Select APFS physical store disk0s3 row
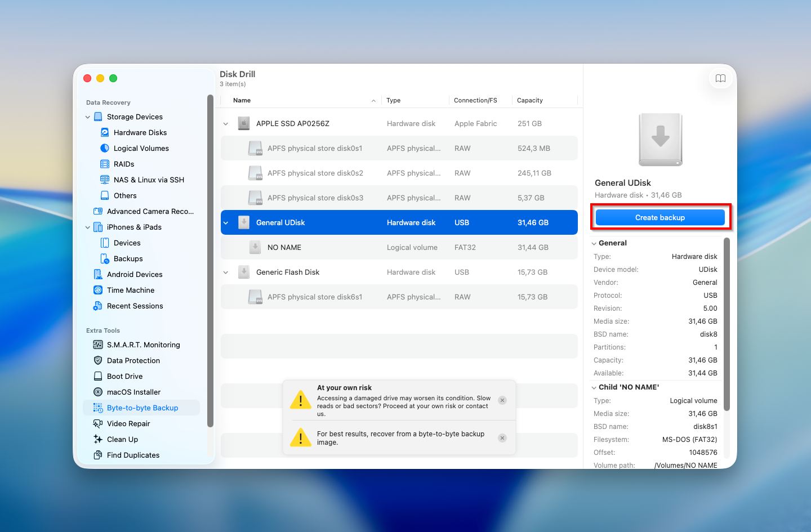The image size is (811, 532). (399, 198)
